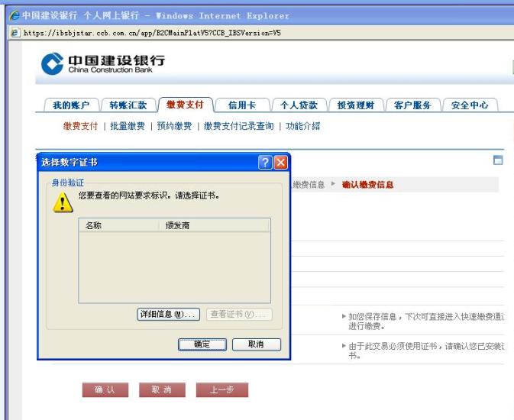Click the 缴费支付 submenu link
This screenshot has width=514, height=420.
point(81,126)
